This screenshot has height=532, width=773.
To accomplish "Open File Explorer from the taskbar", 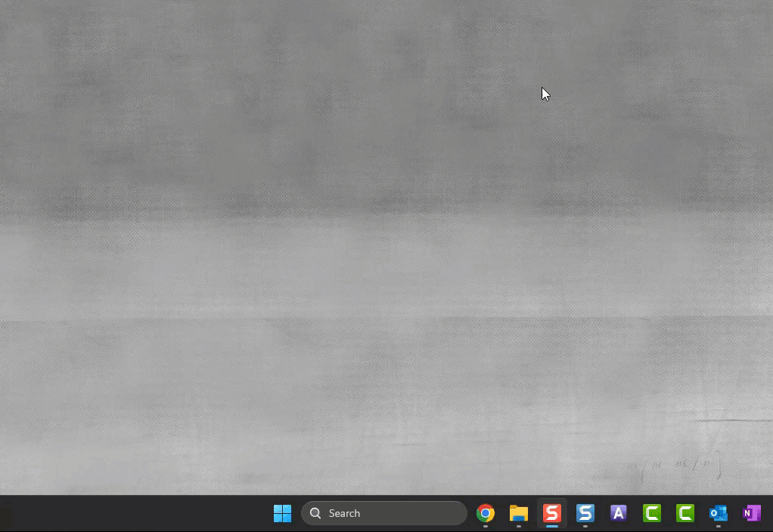I will 519,513.
